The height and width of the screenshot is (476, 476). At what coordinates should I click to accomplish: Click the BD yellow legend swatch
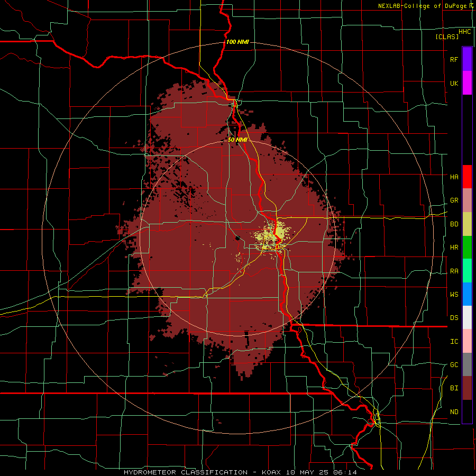(467, 224)
